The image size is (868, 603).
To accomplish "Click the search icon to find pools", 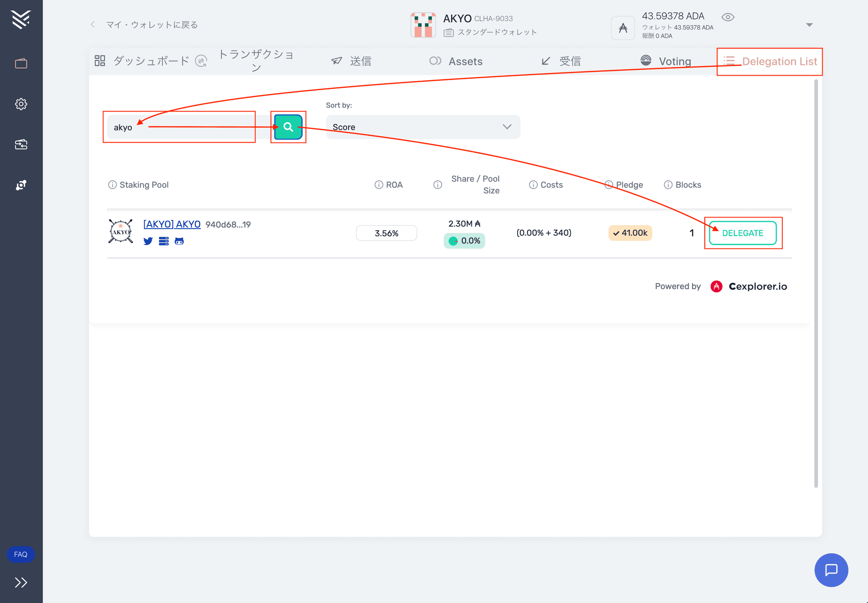I will tap(288, 127).
